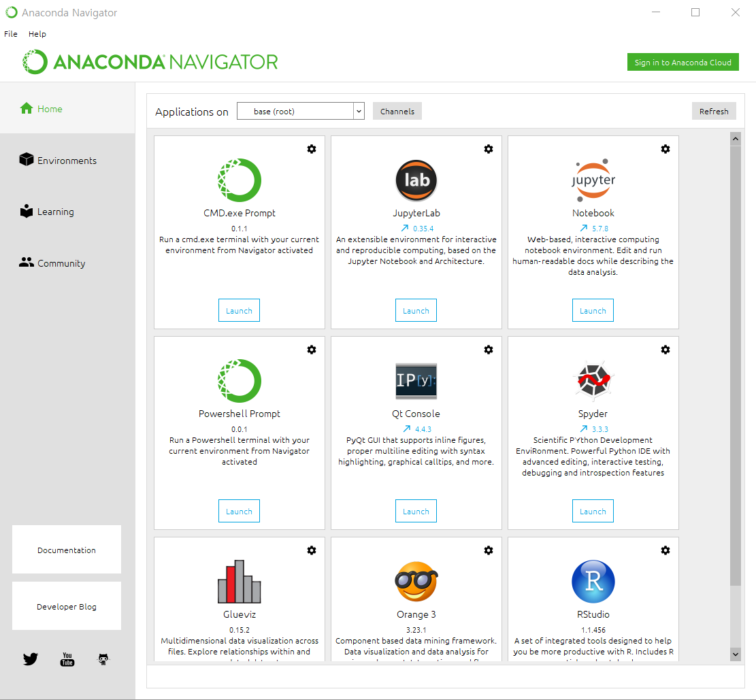This screenshot has height=700, width=756.
Task: Click Notebook update arrow icon
Action: tap(583, 228)
